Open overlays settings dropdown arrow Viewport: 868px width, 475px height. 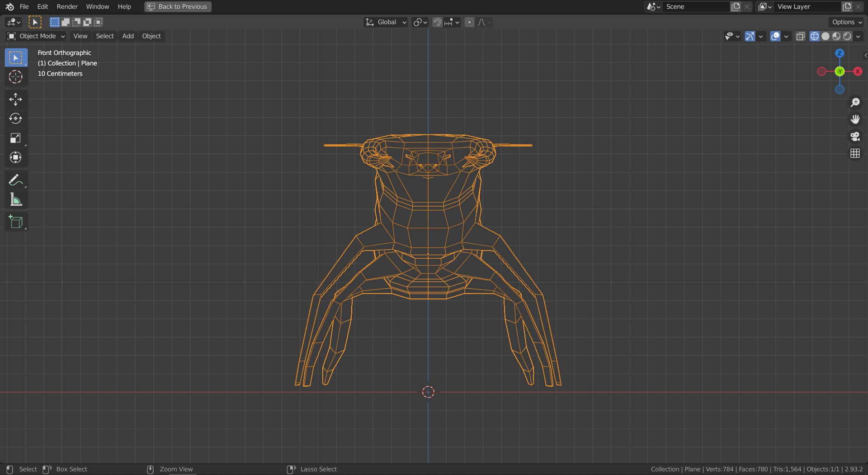(x=787, y=36)
